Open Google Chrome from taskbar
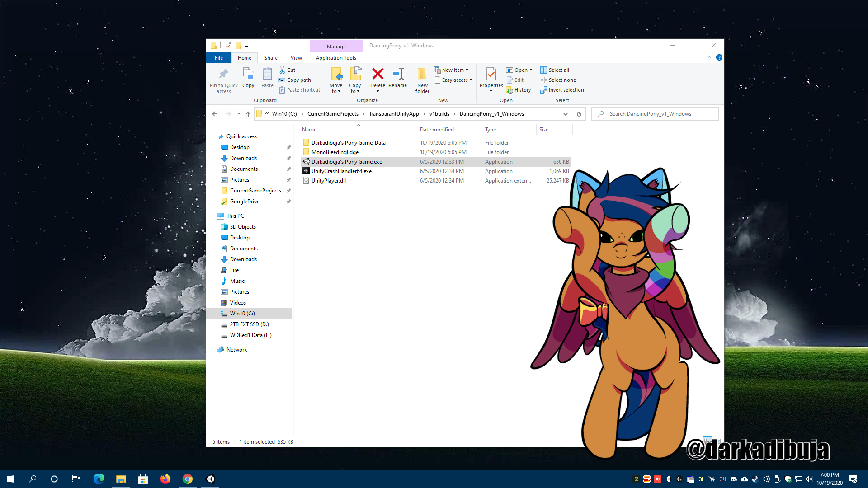 point(188,479)
